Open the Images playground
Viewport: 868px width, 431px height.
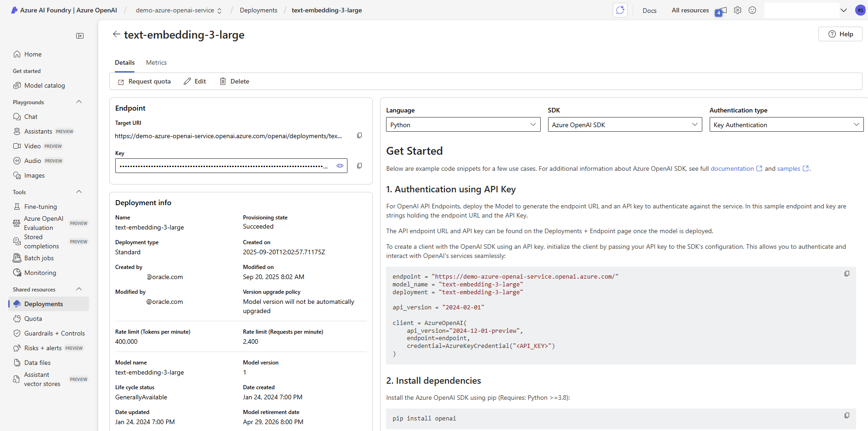(x=34, y=175)
